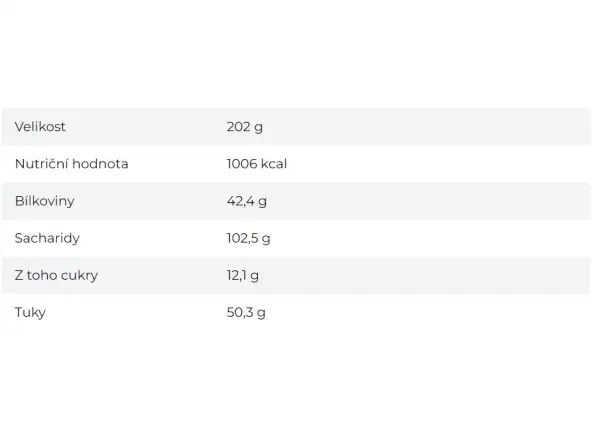This screenshot has height=440, width=600.
Task: Select the Bílkoviny label
Action: click(45, 201)
